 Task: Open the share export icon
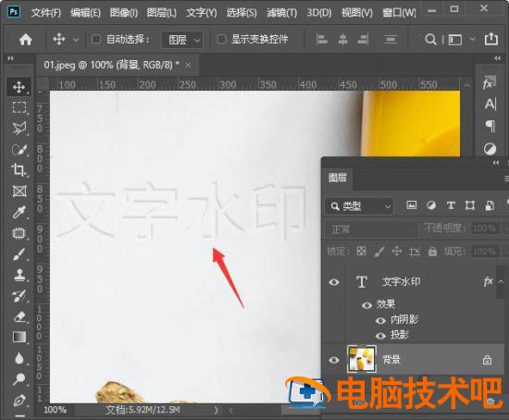(490, 39)
